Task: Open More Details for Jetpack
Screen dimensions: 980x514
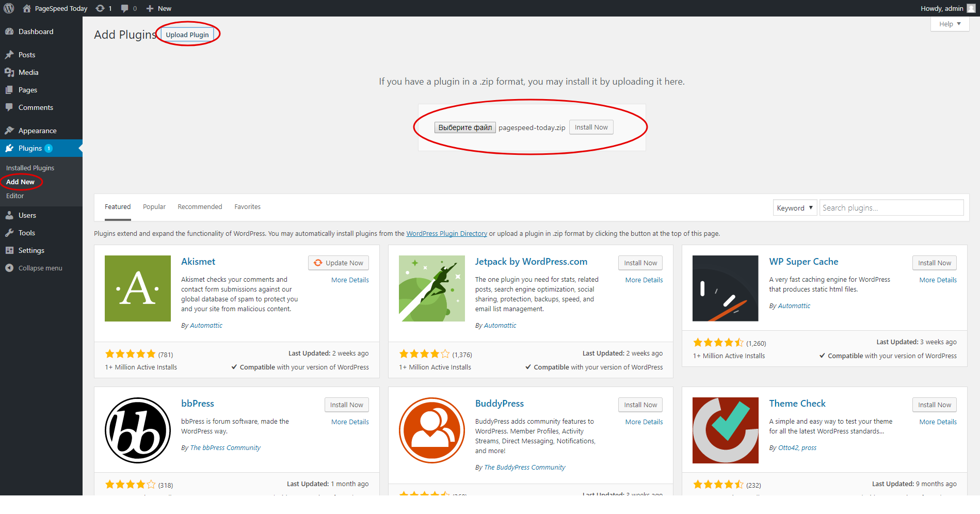Action: click(x=644, y=280)
